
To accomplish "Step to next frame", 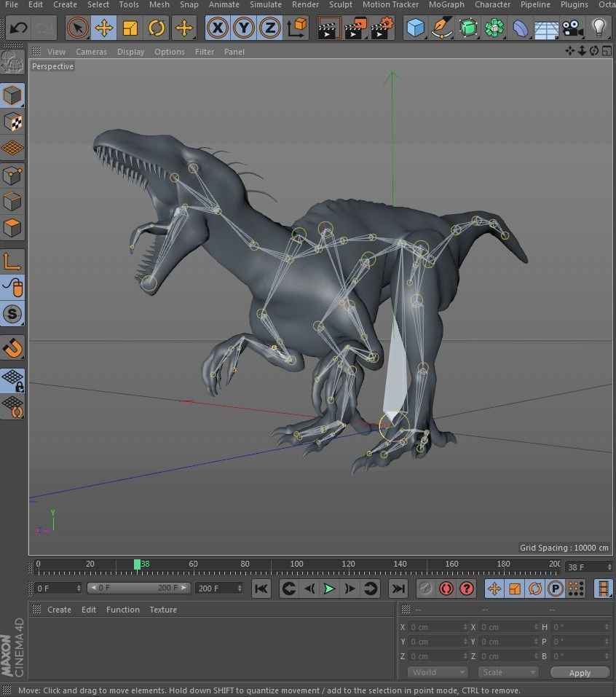I will pyautogui.click(x=350, y=588).
